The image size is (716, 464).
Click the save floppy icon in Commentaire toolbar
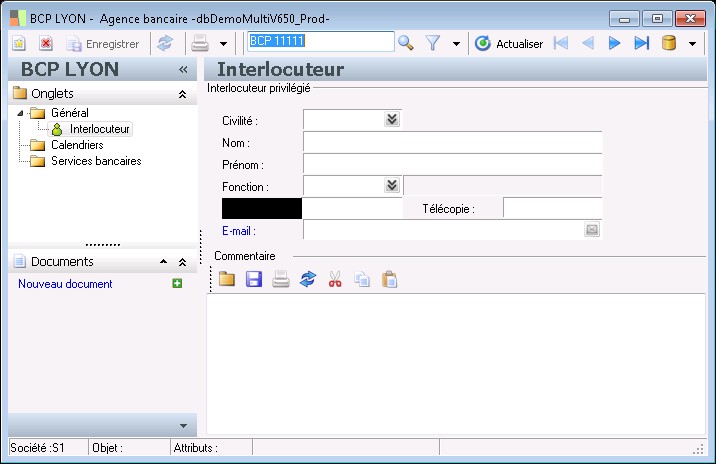[254, 279]
